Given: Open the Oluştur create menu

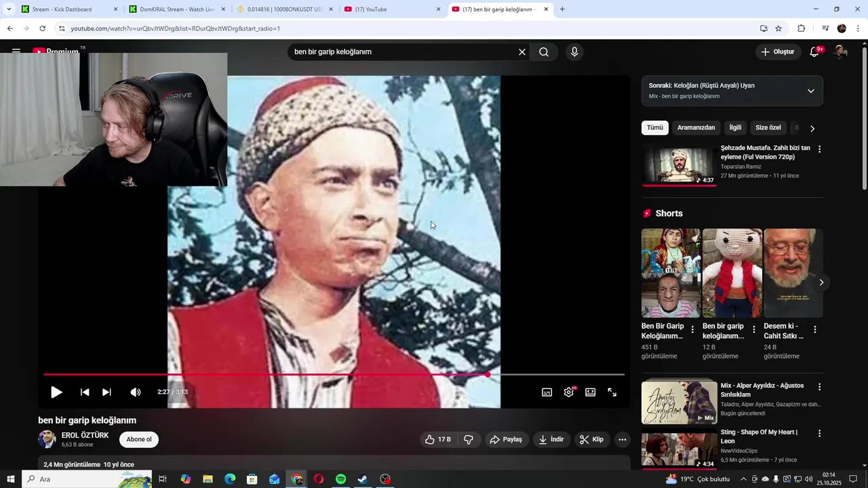Looking at the screenshot, I should click(x=778, y=52).
